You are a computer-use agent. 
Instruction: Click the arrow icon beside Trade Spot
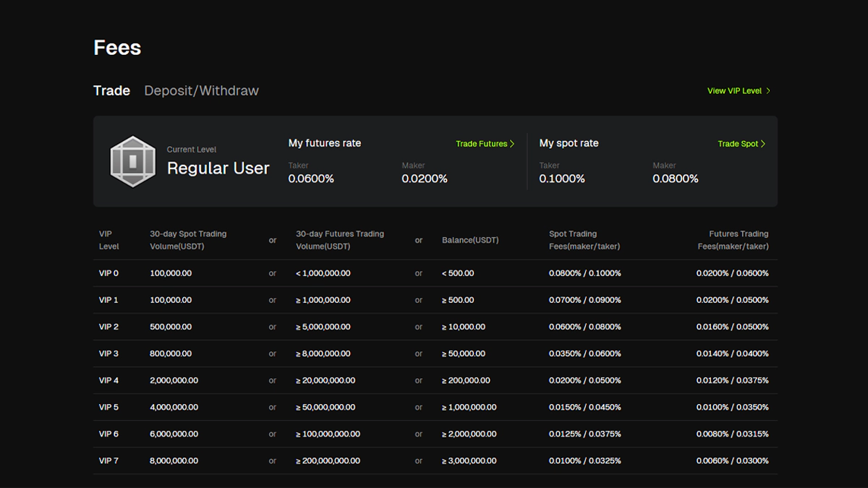(x=763, y=144)
